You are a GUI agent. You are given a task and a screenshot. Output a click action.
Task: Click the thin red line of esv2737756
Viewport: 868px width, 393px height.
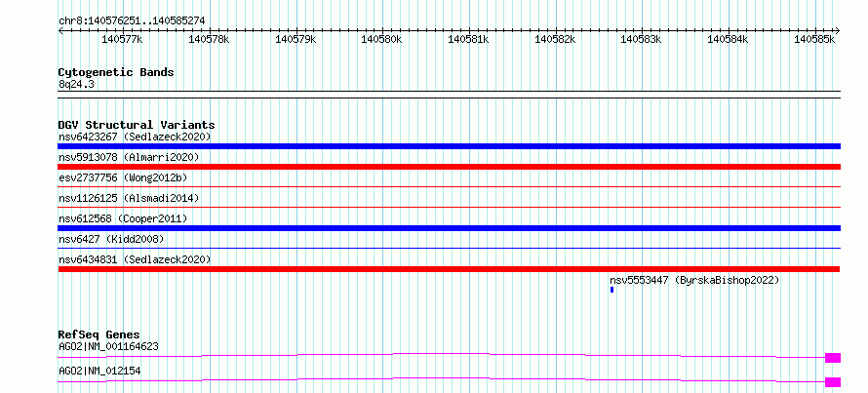tap(449, 187)
